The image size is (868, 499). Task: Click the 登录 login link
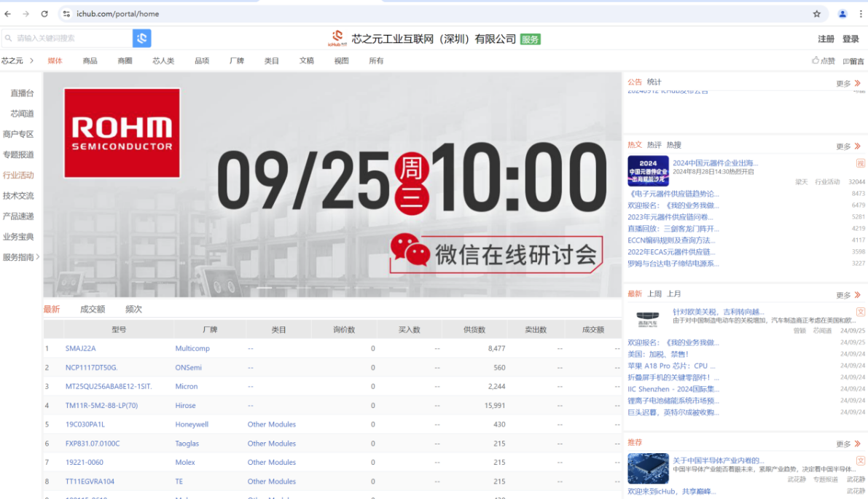[x=851, y=39]
